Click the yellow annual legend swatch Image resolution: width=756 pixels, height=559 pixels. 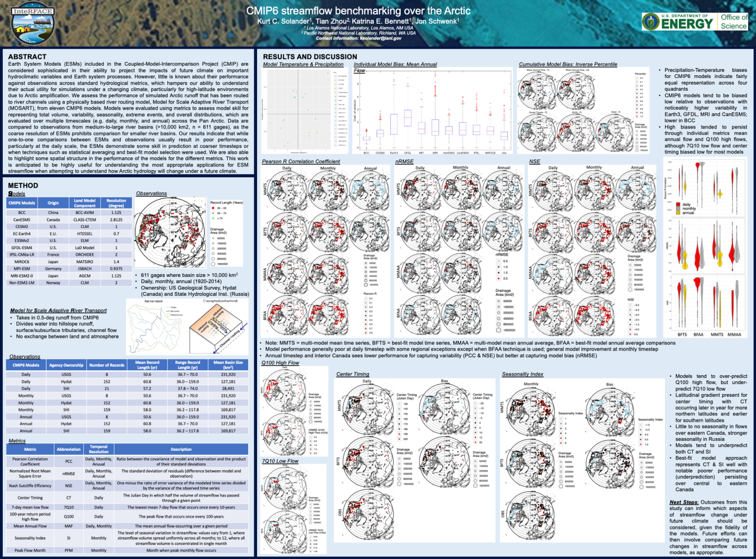tap(679, 213)
